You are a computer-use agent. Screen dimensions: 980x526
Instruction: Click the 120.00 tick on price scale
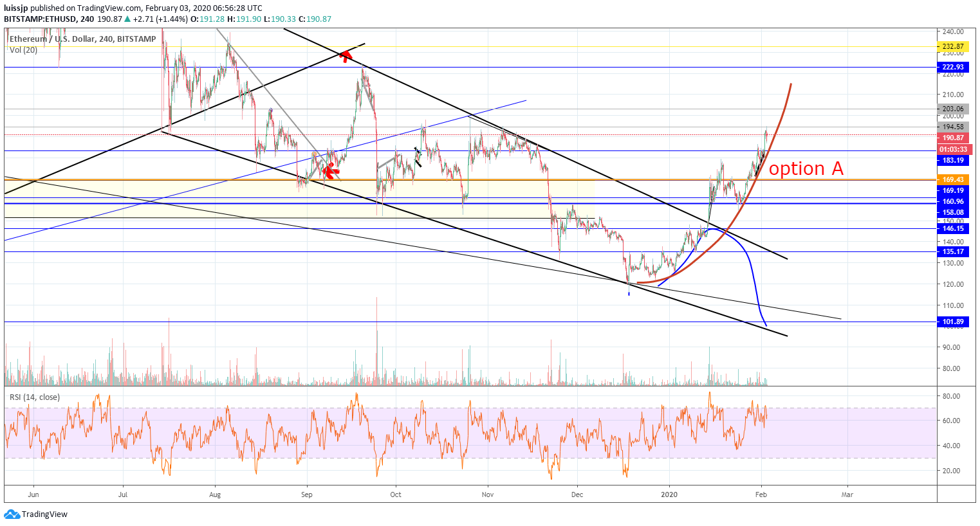click(x=953, y=284)
